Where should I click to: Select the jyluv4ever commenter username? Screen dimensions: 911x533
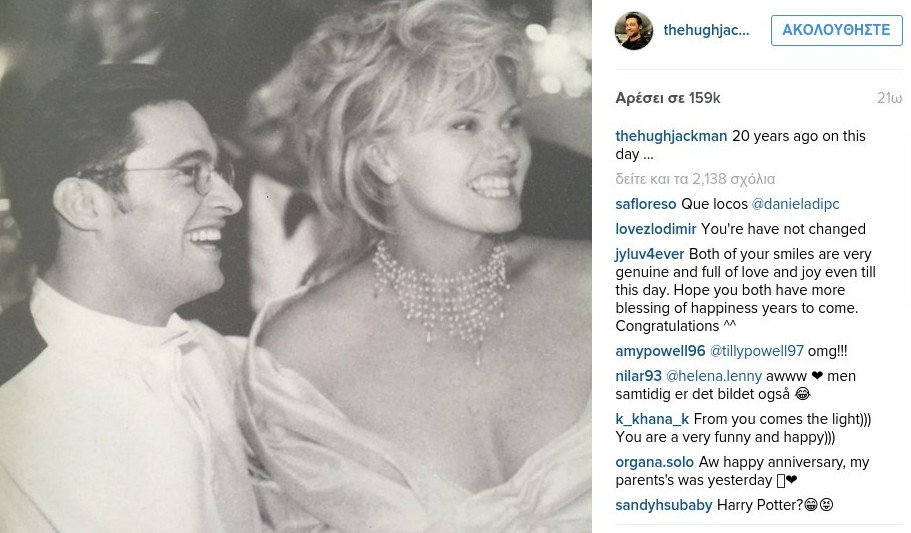click(x=650, y=254)
